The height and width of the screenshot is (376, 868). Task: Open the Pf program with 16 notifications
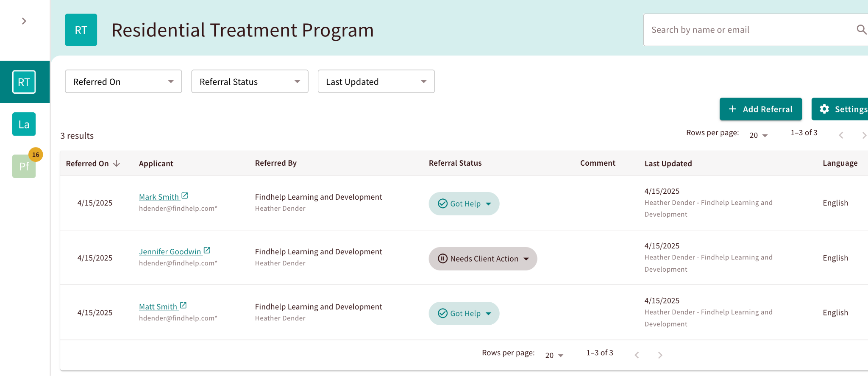24,166
